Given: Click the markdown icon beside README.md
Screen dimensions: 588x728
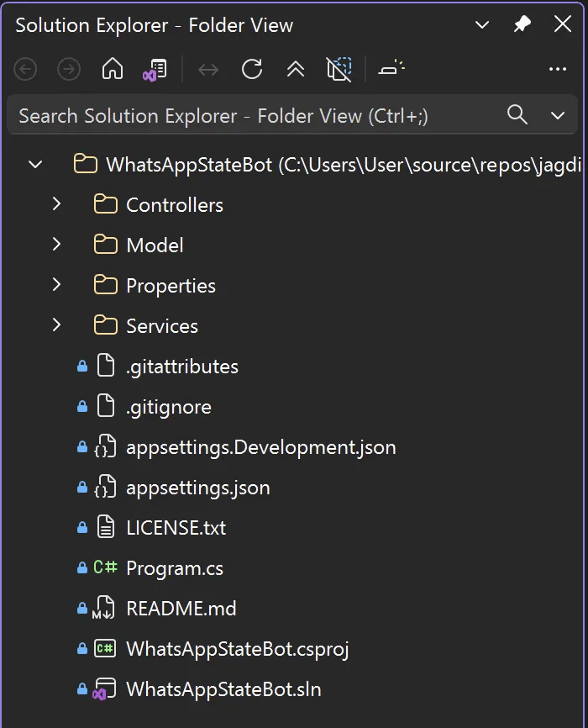Looking at the screenshot, I should (x=103, y=609).
